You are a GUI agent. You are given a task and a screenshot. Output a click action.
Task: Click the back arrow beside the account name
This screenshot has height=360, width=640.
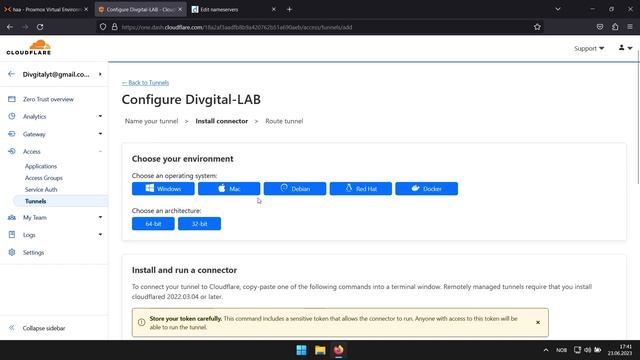(x=11, y=74)
